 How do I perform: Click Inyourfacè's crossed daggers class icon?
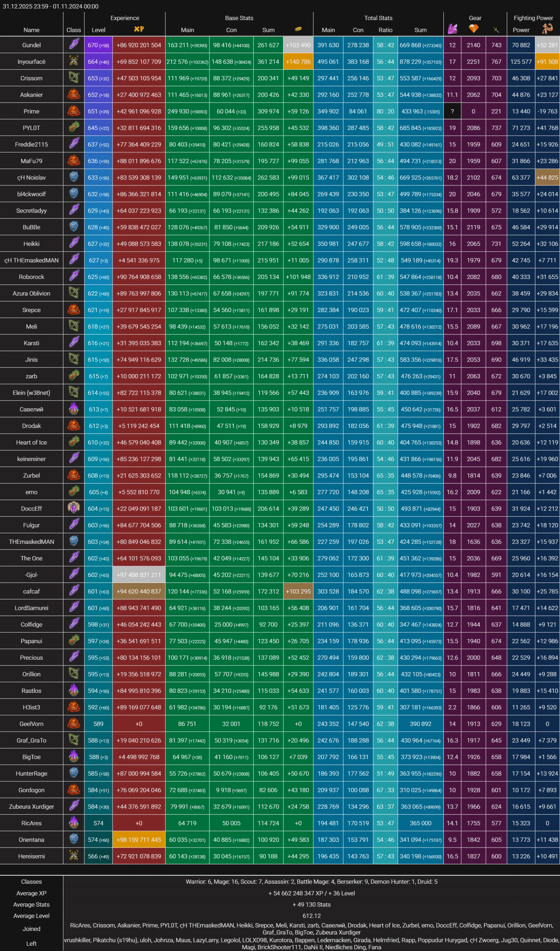(74, 62)
